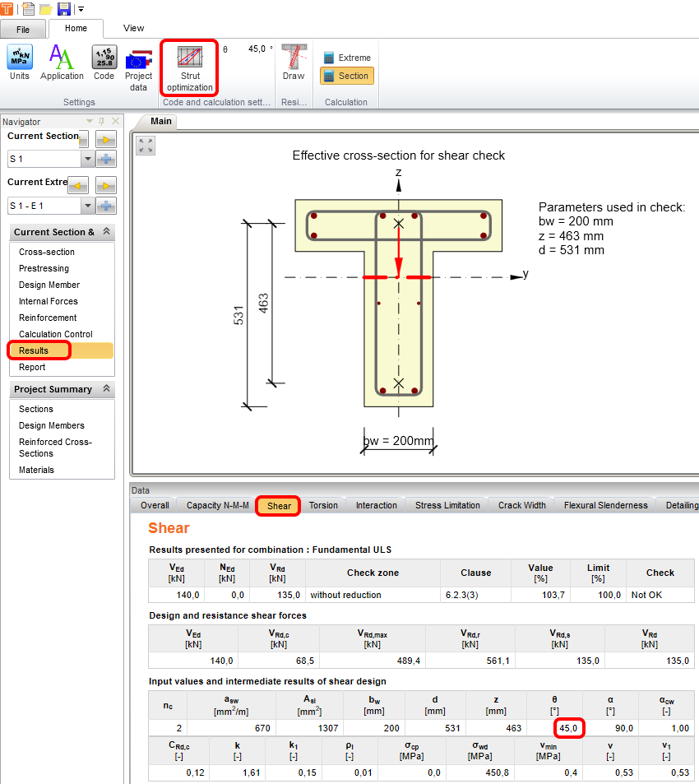Click the Save icon in quick access toolbar
Viewport: 699px width, 784px height.
pyautogui.click(x=63, y=8)
